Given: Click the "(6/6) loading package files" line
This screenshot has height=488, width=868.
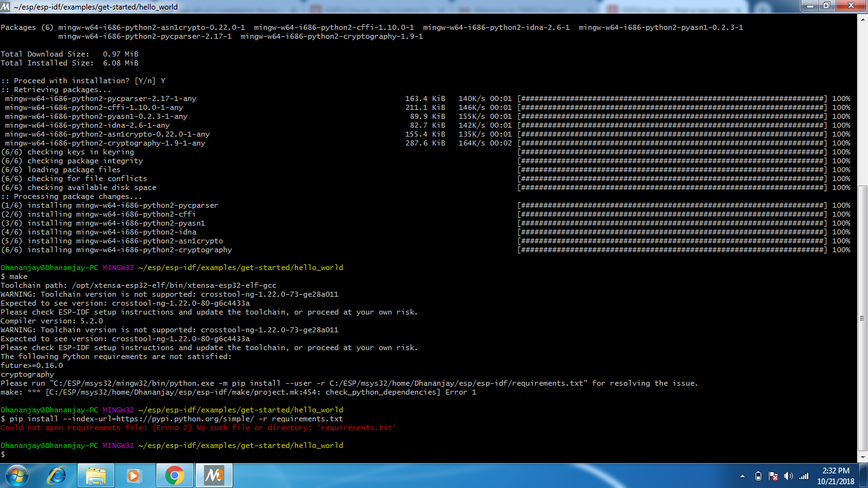Looking at the screenshot, I should [60, 170].
